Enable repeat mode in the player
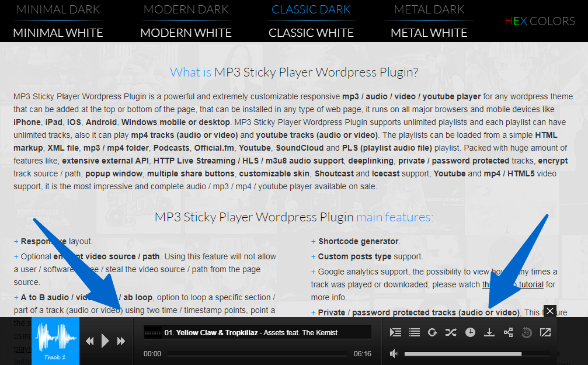Viewport: 588px width, 365px height. 432,332
